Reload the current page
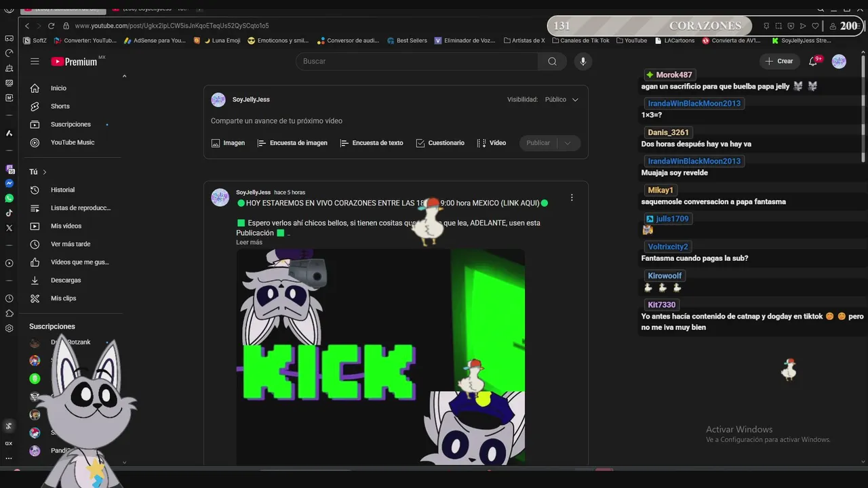The width and height of the screenshot is (868, 488). coord(51,26)
